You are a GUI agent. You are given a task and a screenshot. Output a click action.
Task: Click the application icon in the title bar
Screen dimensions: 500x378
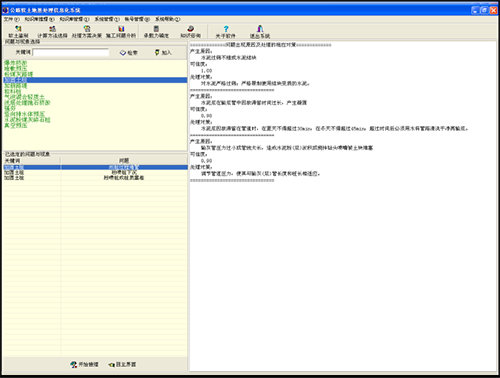pyautogui.click(x=5, y=10)
